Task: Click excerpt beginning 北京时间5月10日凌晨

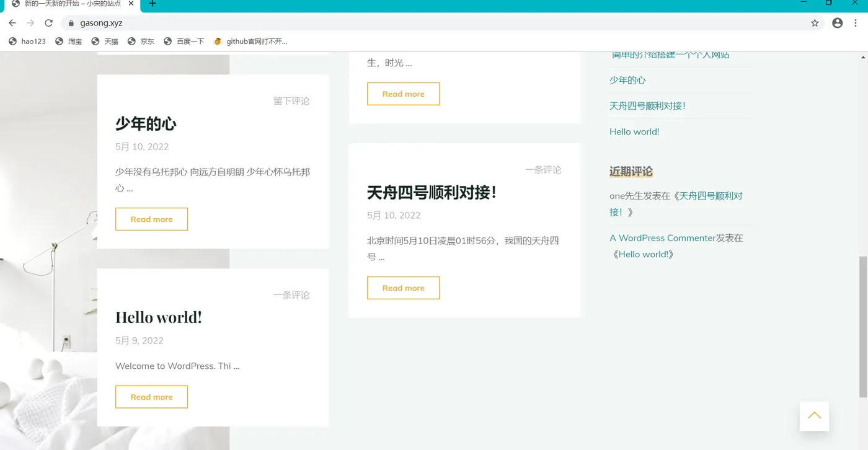Action: [463, 249]
